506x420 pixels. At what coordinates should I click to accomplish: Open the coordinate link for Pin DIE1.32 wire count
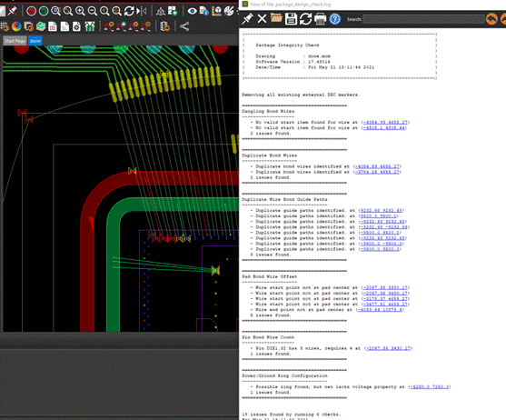pyautogui.click(x=388, y=348)
